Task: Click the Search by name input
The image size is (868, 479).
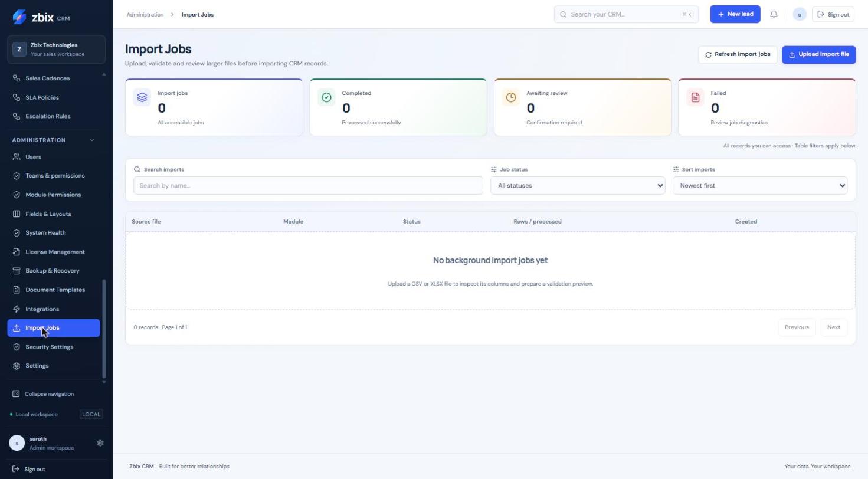Action: coord(308,186)
